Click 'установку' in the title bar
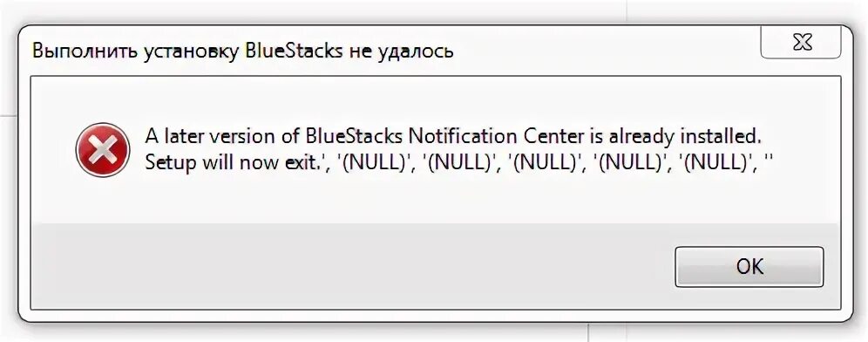The height and width of the screenshot is (342, 868). [x=192, y=52]
